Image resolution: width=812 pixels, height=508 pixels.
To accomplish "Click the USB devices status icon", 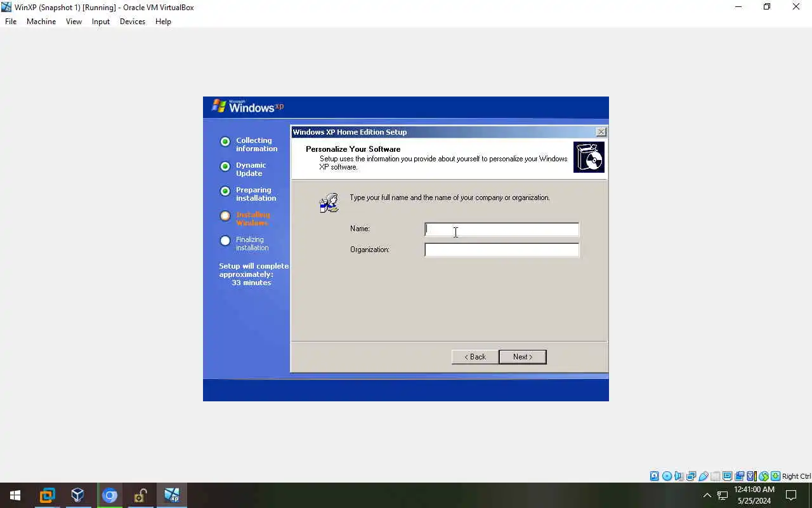I will (x=703, y=476).
